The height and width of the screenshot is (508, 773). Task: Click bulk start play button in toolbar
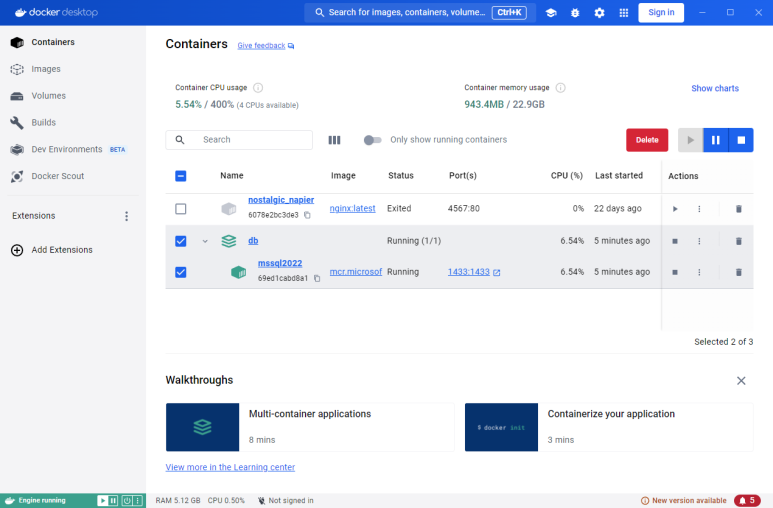coord(691,140)
